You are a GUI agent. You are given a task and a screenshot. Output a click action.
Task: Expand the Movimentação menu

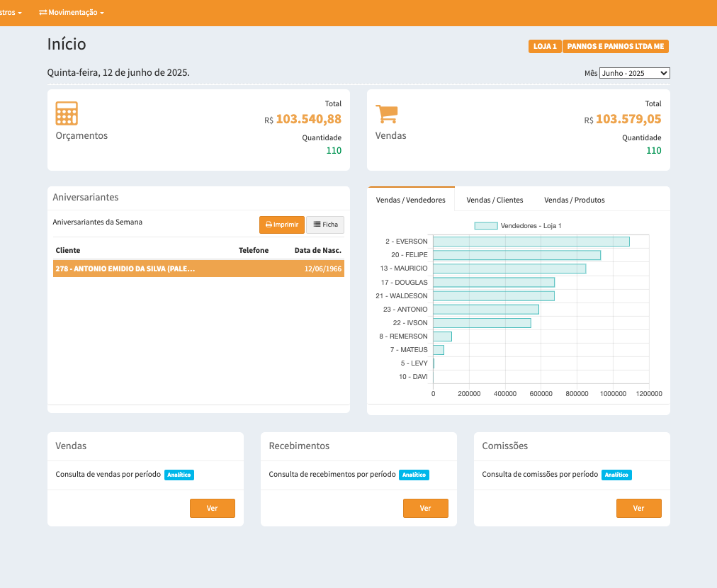click(x=72, y=13)
